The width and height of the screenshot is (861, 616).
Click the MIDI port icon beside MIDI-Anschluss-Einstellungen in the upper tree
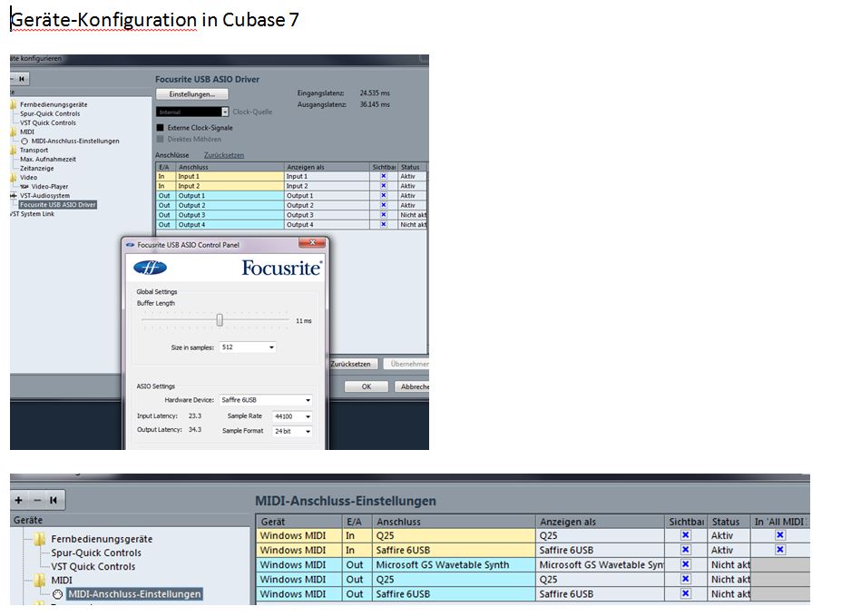pyautogui.click(x=24, y=142)
